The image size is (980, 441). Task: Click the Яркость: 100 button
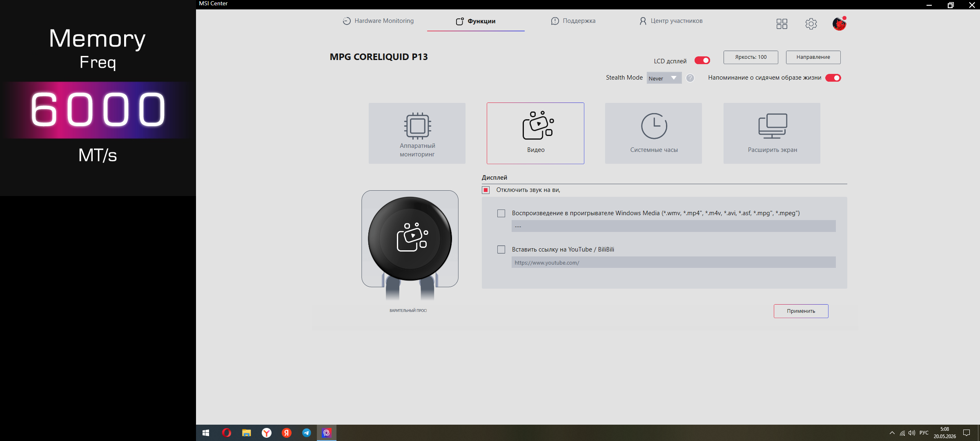click(751, 57)
